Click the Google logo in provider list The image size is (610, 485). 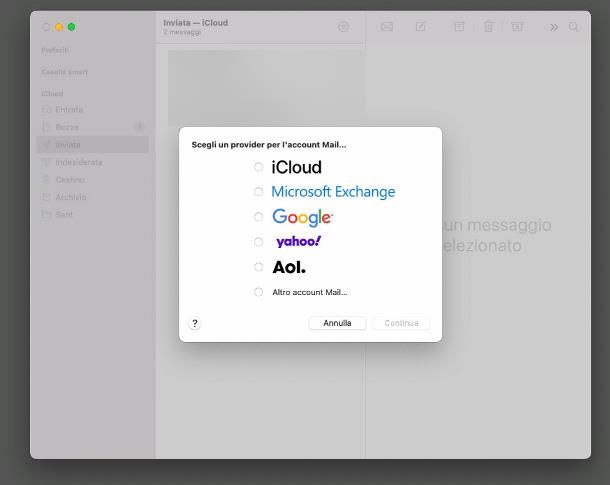click(x=303, y=217)
